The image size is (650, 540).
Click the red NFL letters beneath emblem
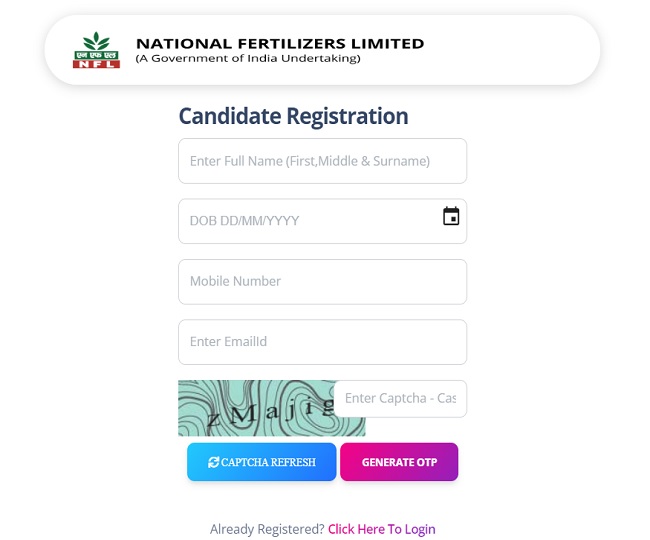(x=96, y=62)
